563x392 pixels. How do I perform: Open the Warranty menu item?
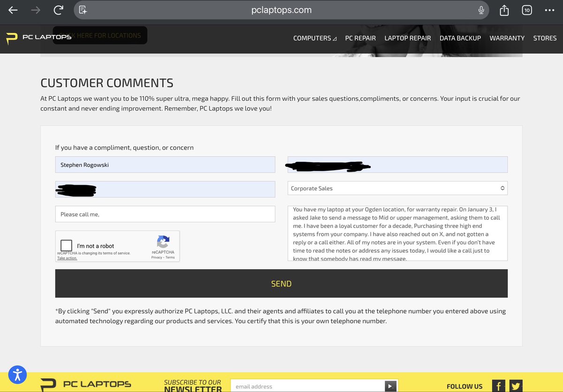[x=507, y=38]
